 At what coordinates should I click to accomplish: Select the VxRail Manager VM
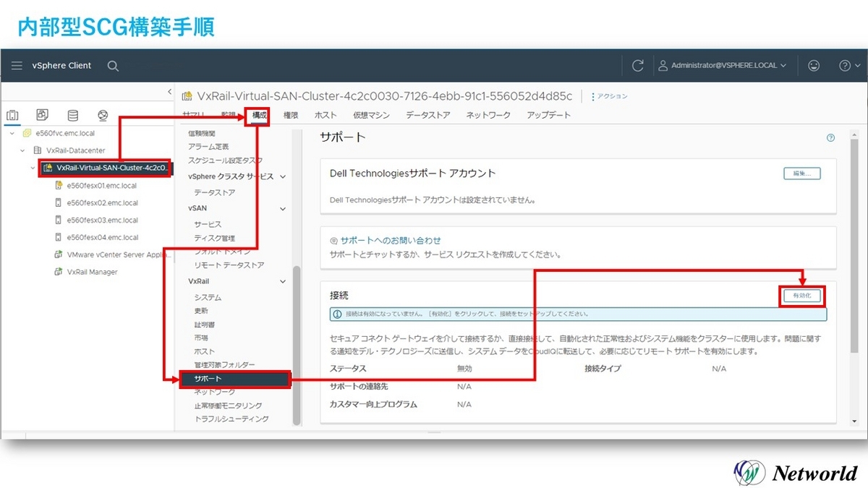[92, 273]
